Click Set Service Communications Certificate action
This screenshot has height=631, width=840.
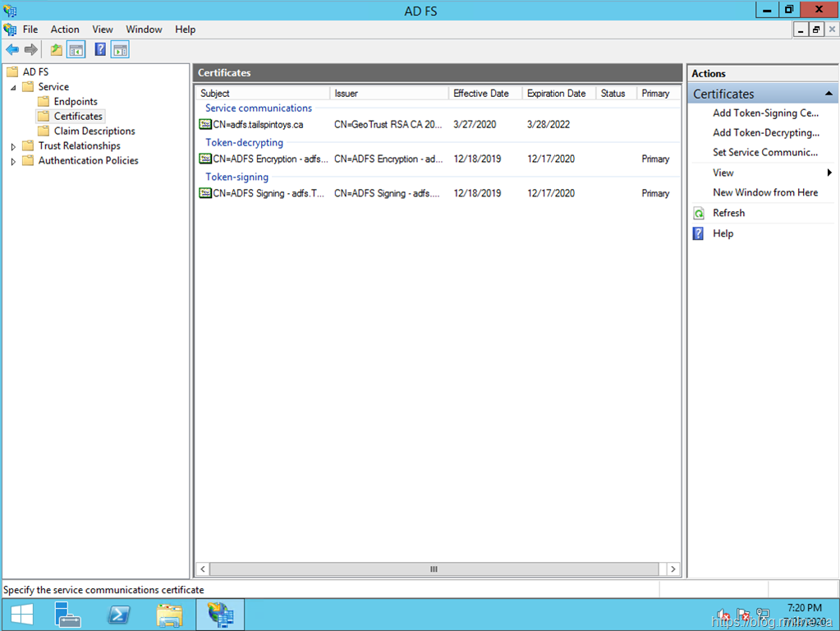coord(765,152)
